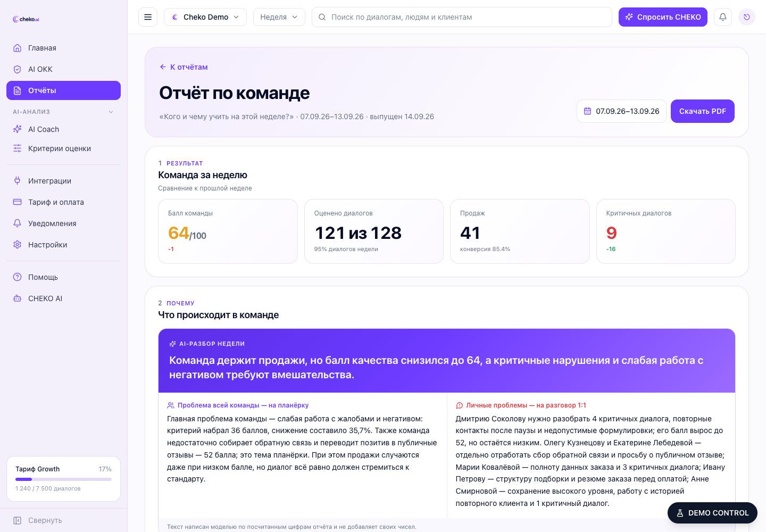
Task: Click the CHEKO AI robot icon
Action: 18,298
